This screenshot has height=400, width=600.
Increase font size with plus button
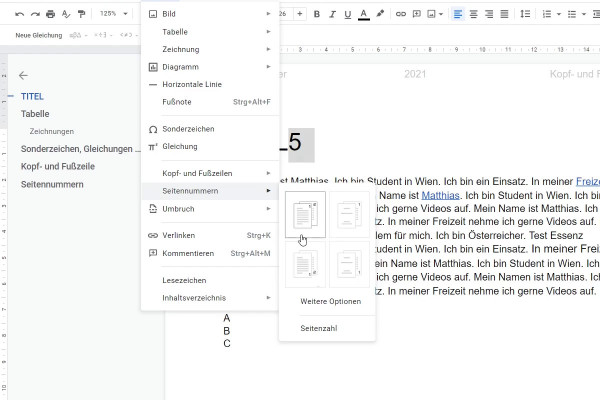tap(300, 14)
